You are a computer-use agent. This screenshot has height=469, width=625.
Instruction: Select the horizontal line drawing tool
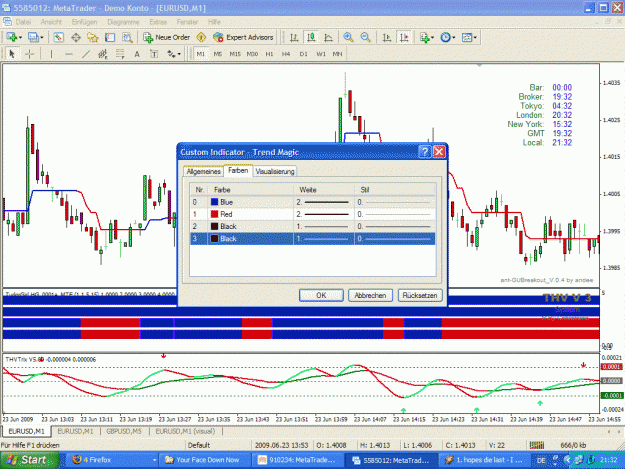[69, 54]
